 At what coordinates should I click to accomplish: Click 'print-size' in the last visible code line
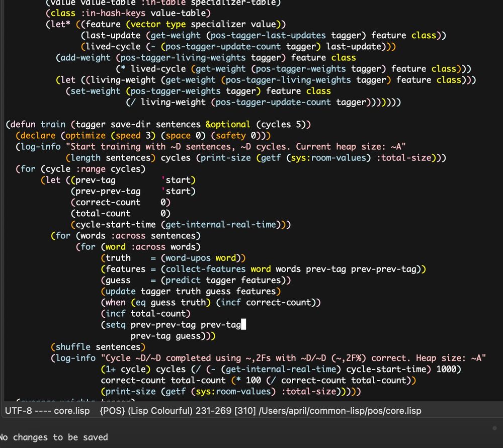click(x=131, y=392)
